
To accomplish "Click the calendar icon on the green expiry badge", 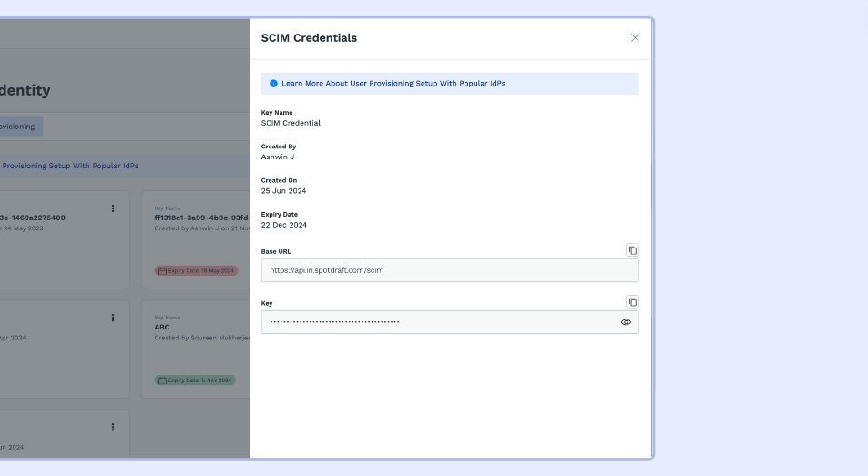I will click(x=162, y=380).
